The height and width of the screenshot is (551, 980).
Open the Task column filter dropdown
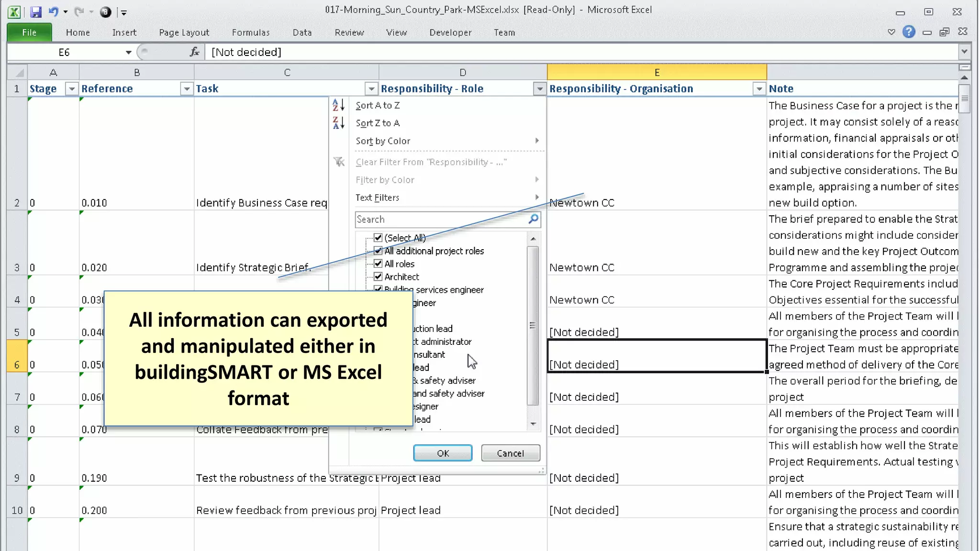371,89
